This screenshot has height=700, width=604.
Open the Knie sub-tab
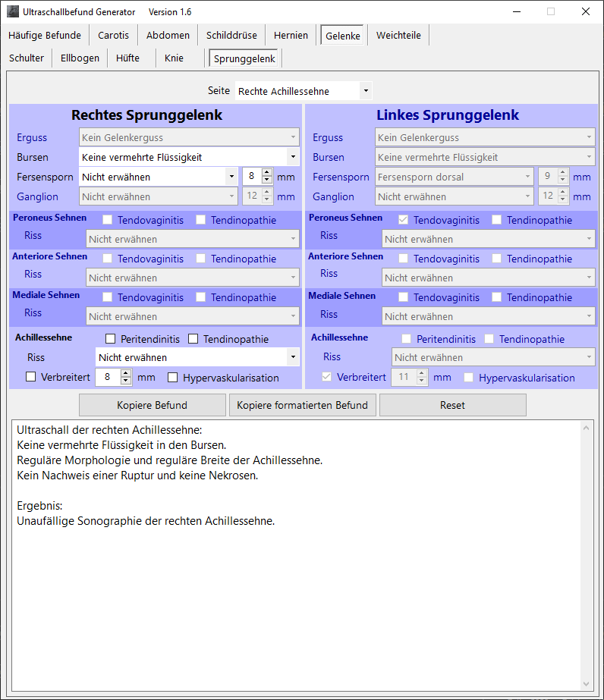pyautogui.click(x=174, y=58)
